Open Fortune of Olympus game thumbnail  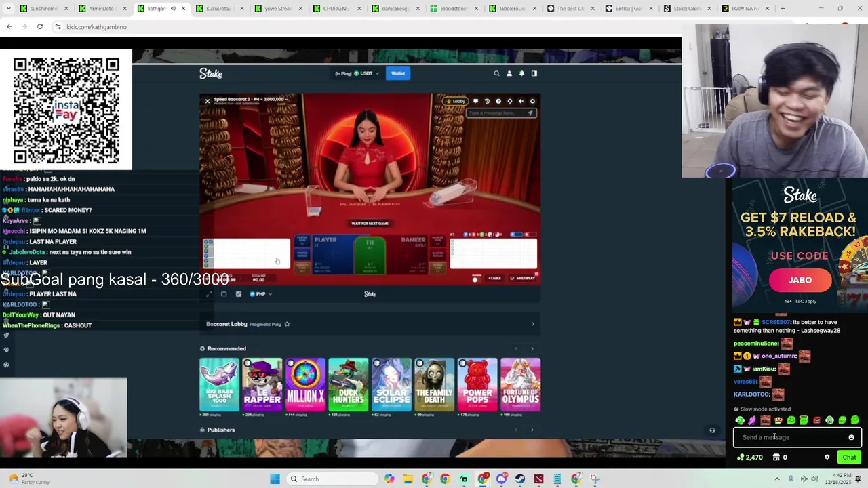pyautogui.click(x=520, y=384)
